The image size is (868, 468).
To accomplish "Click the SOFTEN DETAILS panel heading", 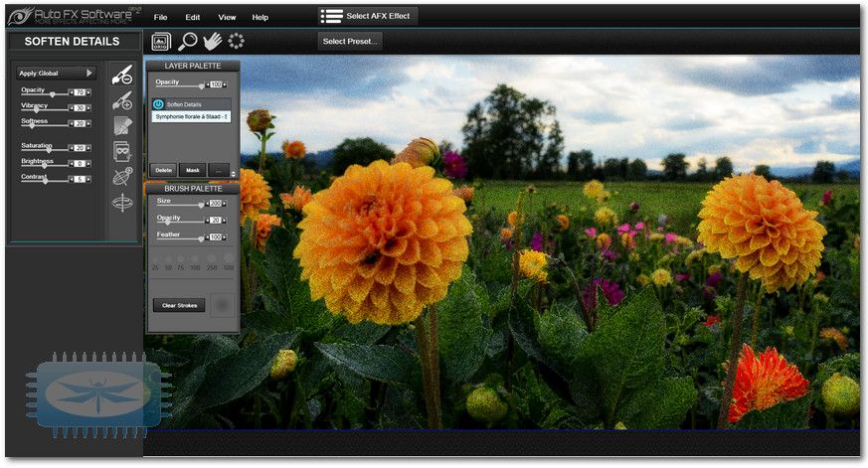I will 72,42.
